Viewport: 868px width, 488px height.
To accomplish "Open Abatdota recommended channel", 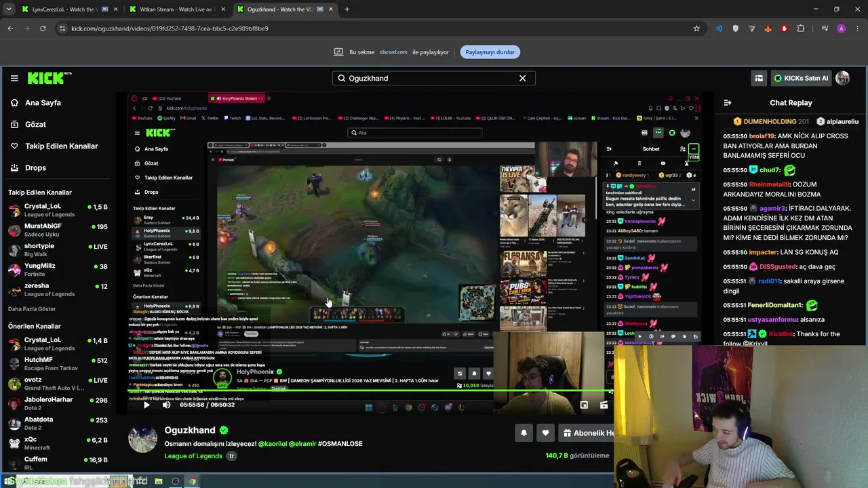I will [58, 424].
